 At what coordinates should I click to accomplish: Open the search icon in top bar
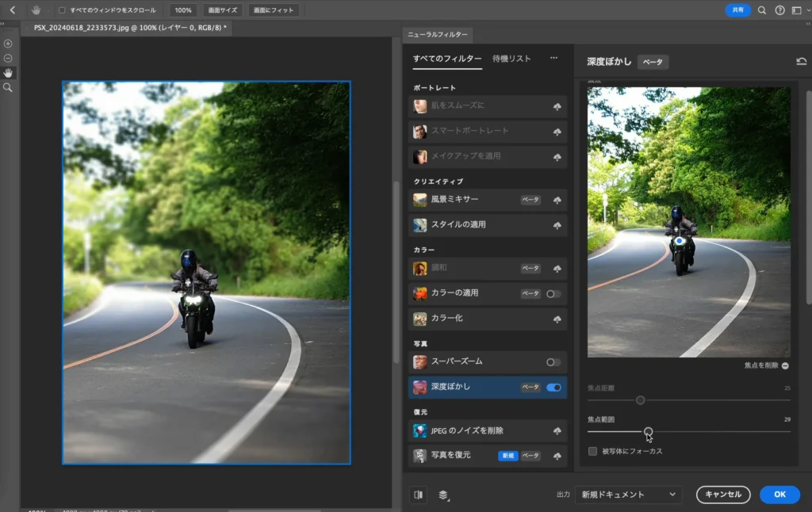762,10
